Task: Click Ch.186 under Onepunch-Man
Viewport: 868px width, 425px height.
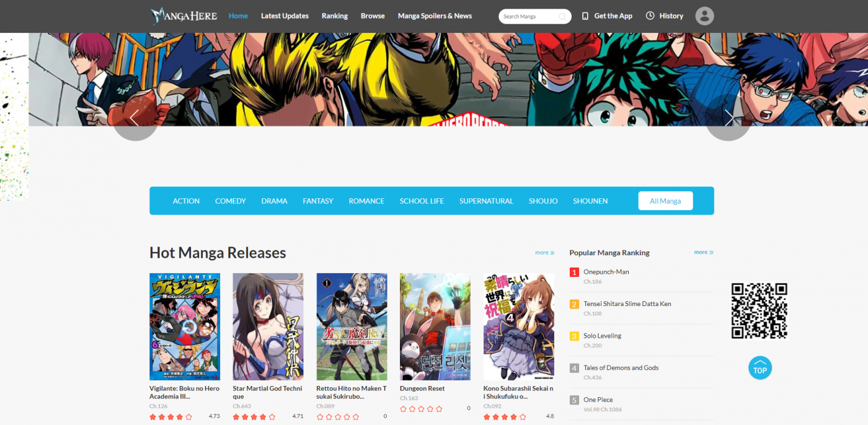Action: pyautogui.click(x=593, y=282)
